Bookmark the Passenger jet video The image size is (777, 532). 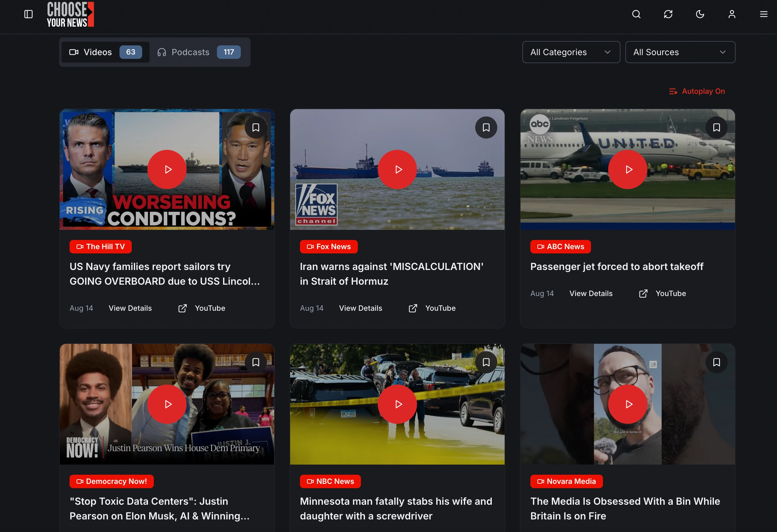tap(716, 127)
